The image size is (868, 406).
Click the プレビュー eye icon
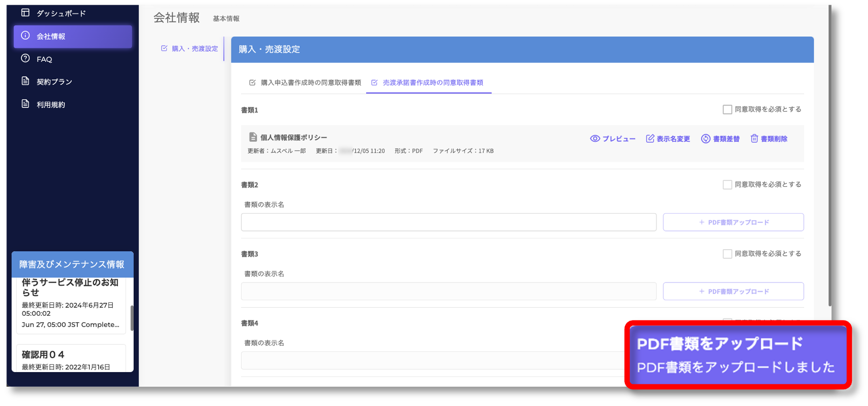point(595,139)
